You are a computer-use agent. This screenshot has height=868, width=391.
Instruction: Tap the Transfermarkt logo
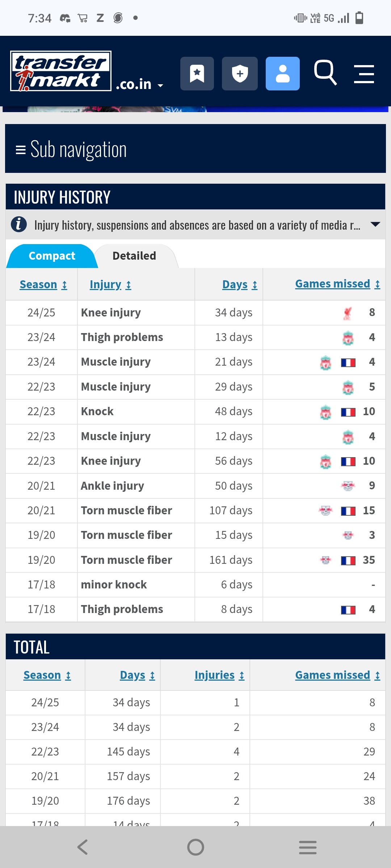coord(61,71)
